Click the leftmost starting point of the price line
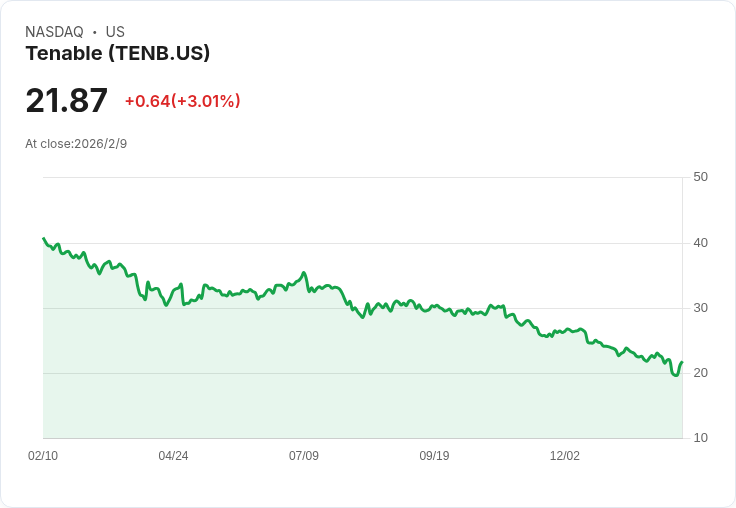The height and width of the screenshot is (508, 736). pos(43,238)
